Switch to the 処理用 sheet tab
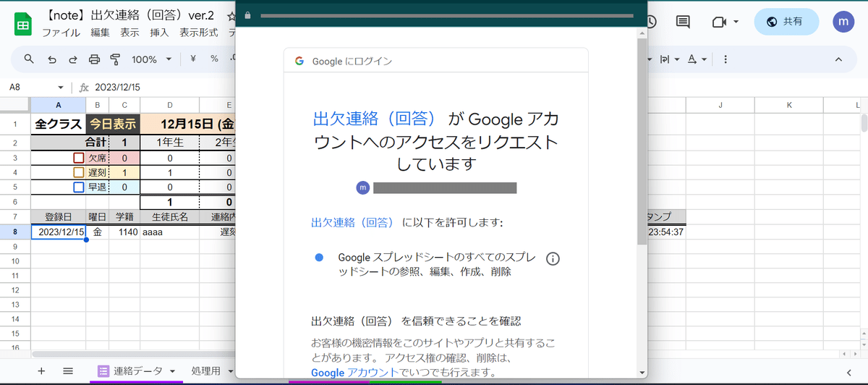This screenshot has height=385, width=868. coord(205,371)
